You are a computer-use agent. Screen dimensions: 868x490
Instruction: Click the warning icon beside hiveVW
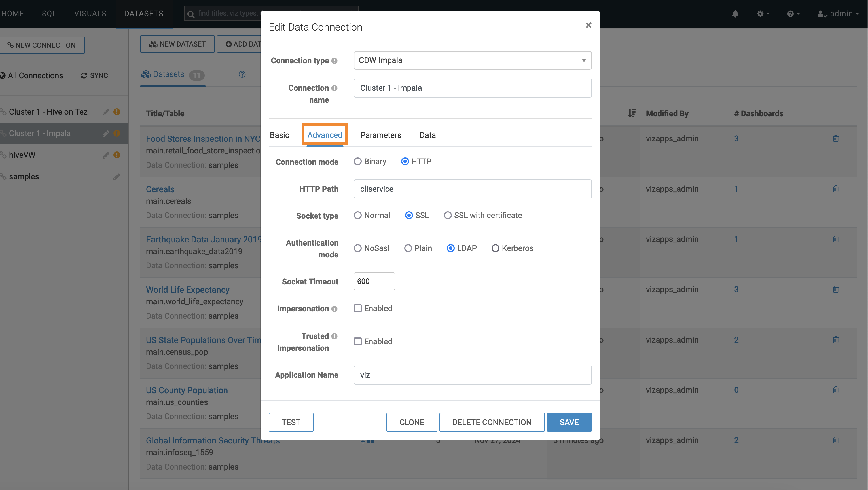[117, 155]
